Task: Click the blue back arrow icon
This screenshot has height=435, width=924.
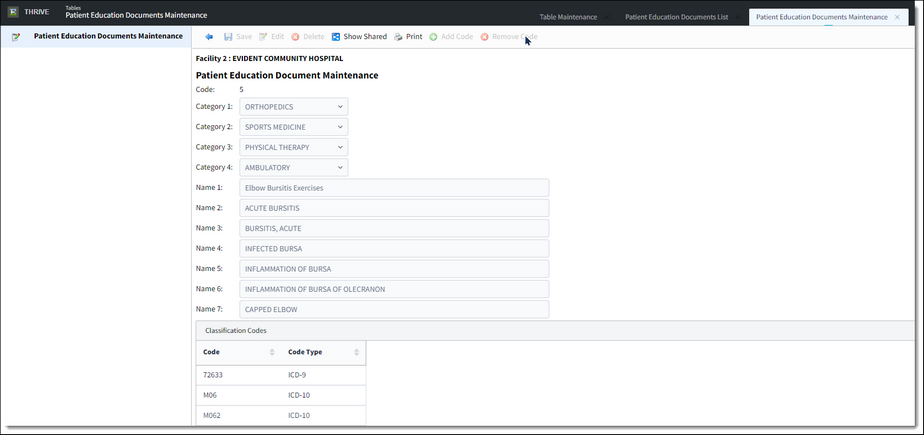Action: 209,37
